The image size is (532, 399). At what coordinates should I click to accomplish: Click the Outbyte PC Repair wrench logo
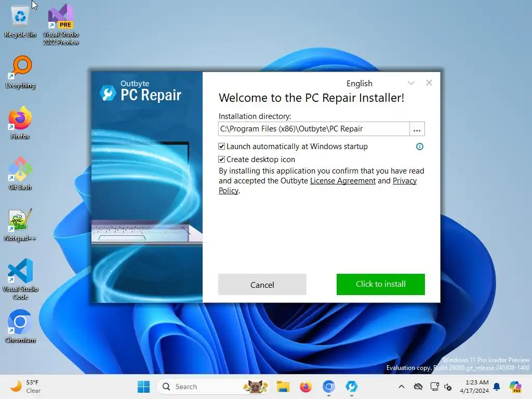108,93
